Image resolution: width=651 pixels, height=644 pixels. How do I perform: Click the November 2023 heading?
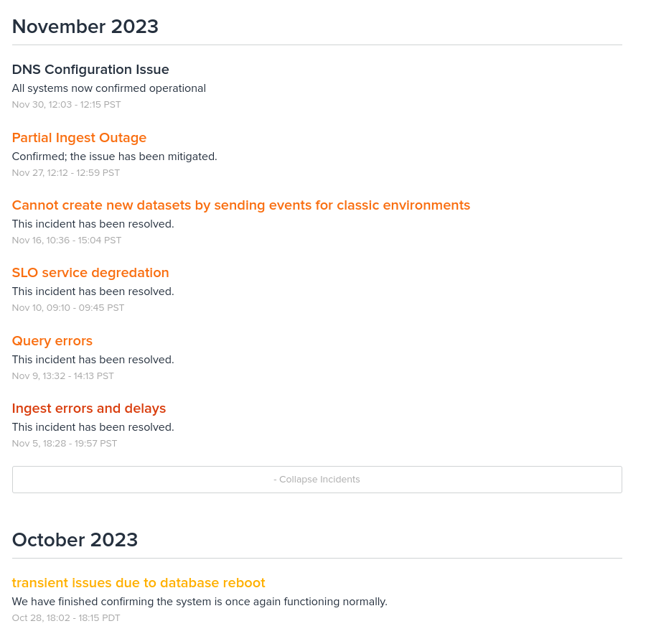(85, 27)
